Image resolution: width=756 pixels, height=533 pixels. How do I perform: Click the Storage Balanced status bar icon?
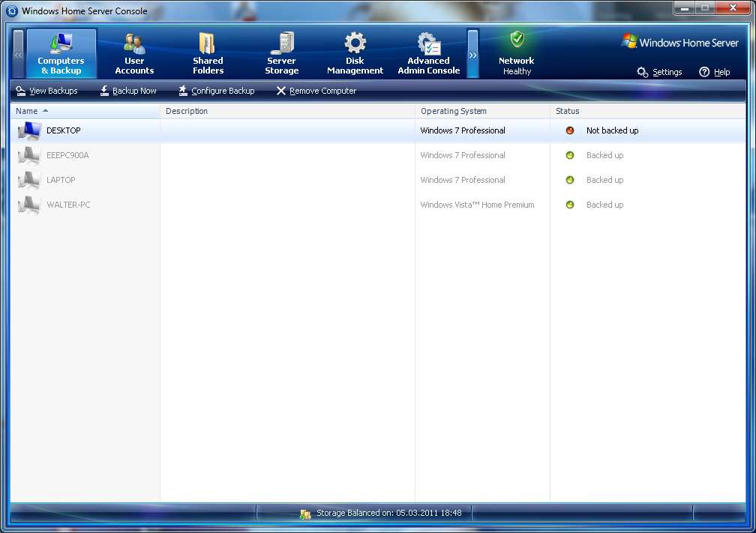coord(305,514)
